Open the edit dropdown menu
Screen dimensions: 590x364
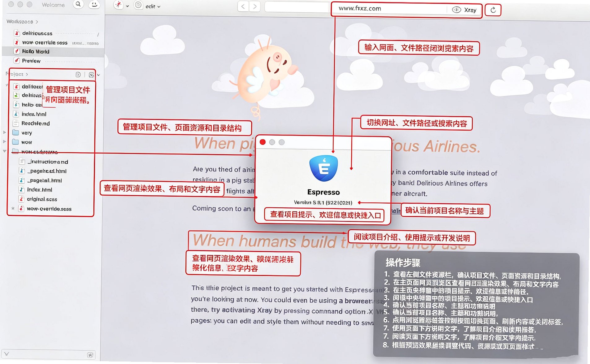153,6
